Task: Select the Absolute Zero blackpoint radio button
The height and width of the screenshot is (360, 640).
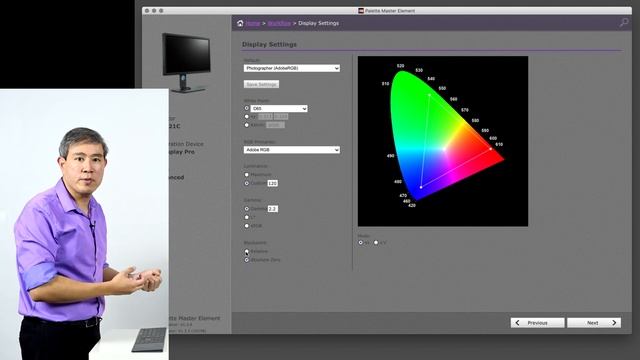Action: tap(247, 260)
